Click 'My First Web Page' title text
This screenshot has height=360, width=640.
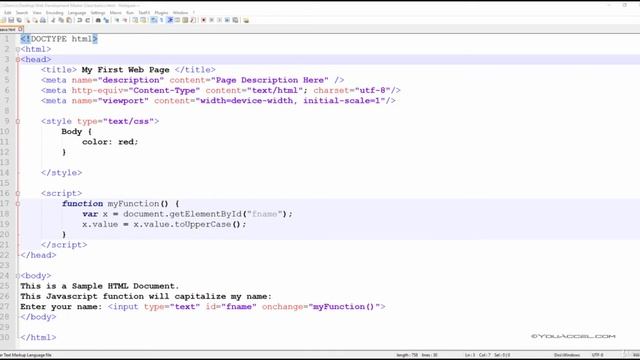125,70
